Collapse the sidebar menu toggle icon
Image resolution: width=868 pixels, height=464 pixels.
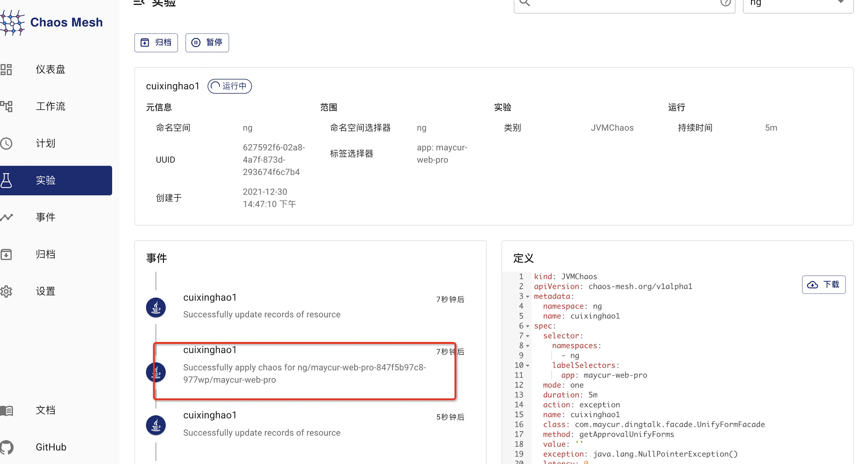(x=139, y=3)
